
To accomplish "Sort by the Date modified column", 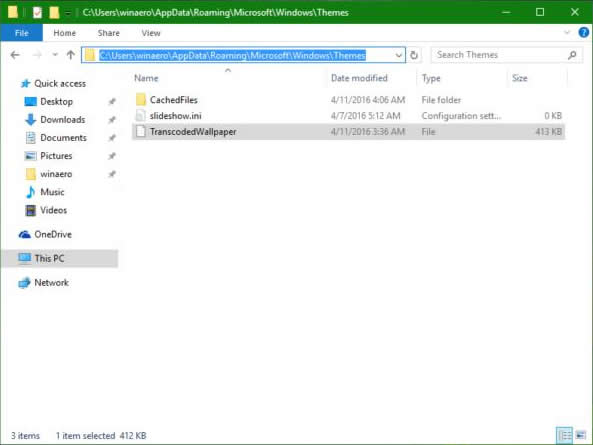I will (x=359, y=78).
